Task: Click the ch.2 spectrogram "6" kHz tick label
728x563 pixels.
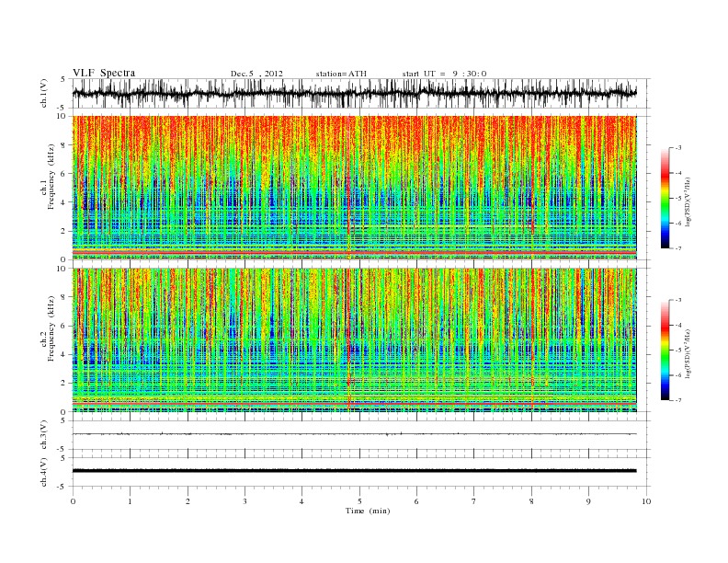Action: click(63, 326)
